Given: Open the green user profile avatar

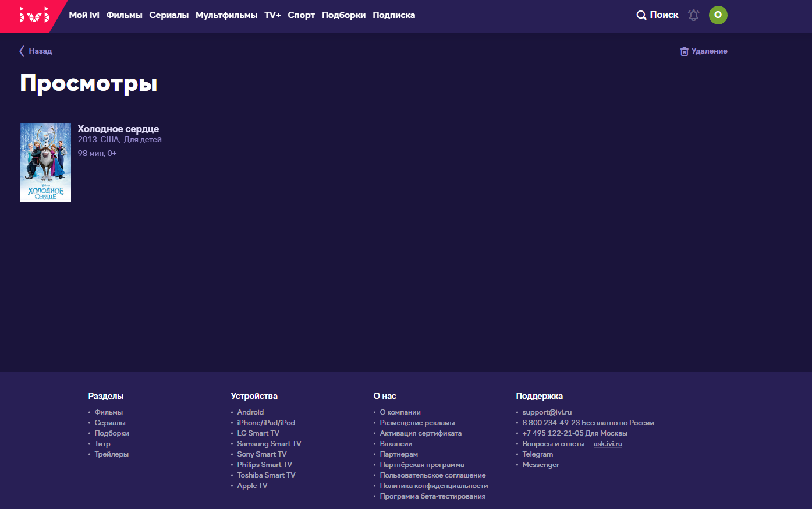Looking at the screenshot, I should 718,15.
